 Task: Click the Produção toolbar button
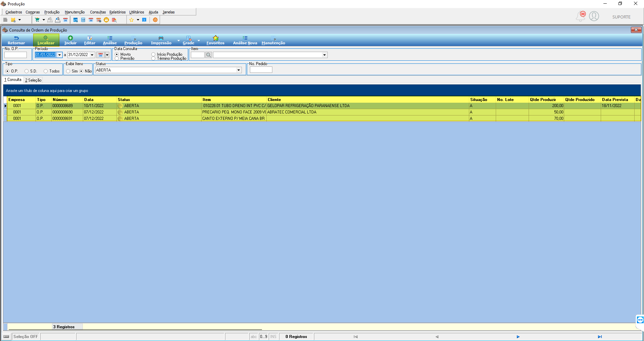(x=133, y=40)
